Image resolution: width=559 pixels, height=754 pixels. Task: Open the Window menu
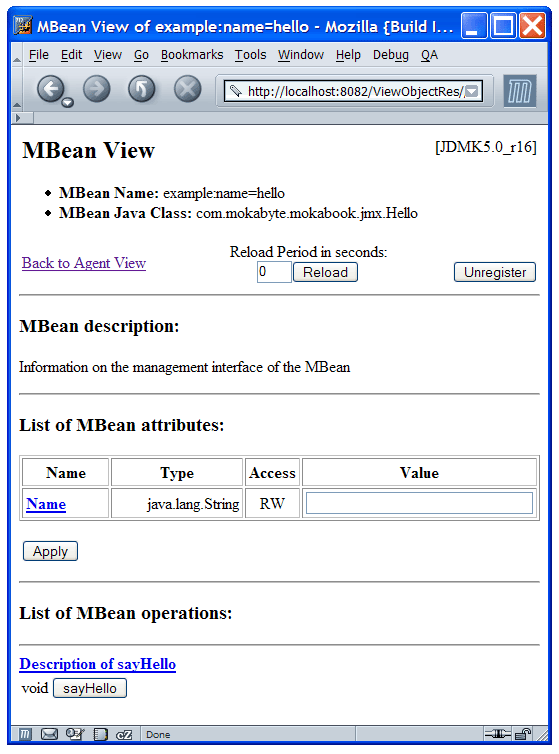click(x=301, y=55)
